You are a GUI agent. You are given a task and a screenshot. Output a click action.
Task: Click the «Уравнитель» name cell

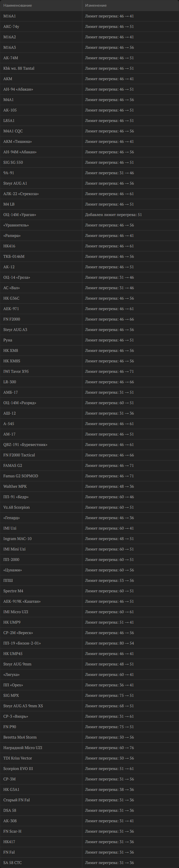pos(16,225)
